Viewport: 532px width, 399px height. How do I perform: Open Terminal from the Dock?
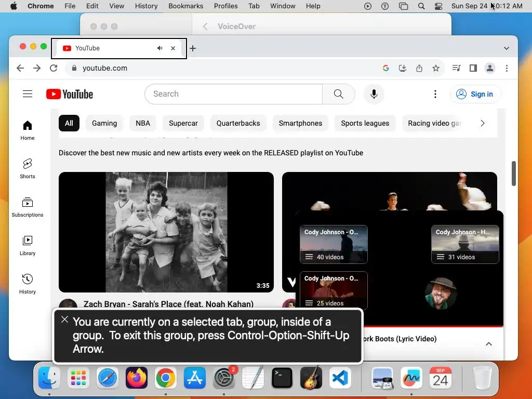tap(282, 378)
